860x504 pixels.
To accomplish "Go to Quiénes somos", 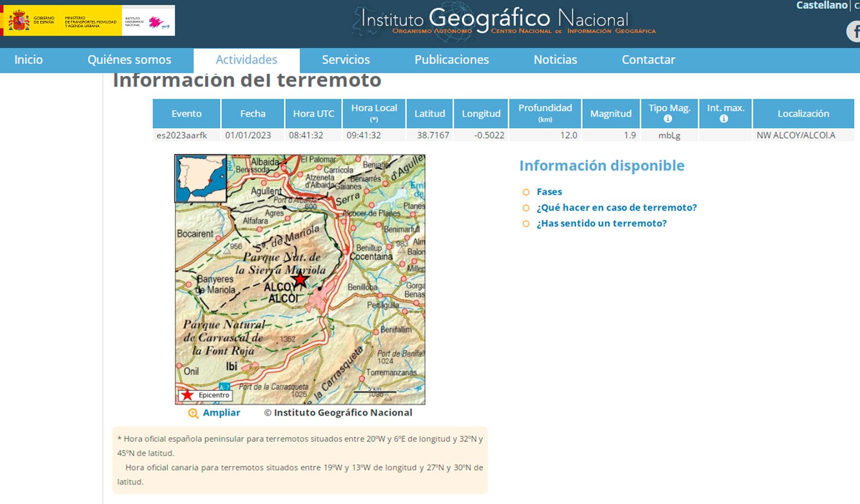I will (129, 60).
